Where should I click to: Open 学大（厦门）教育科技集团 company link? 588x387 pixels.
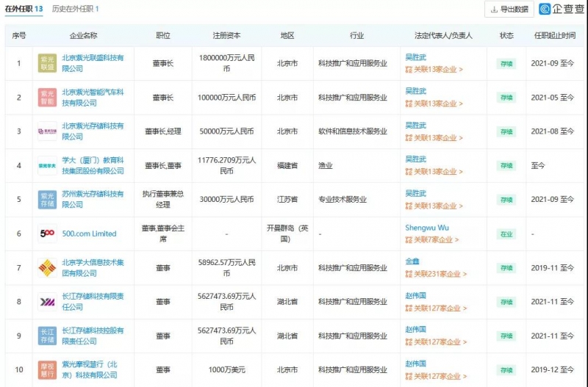click(93, 165)
